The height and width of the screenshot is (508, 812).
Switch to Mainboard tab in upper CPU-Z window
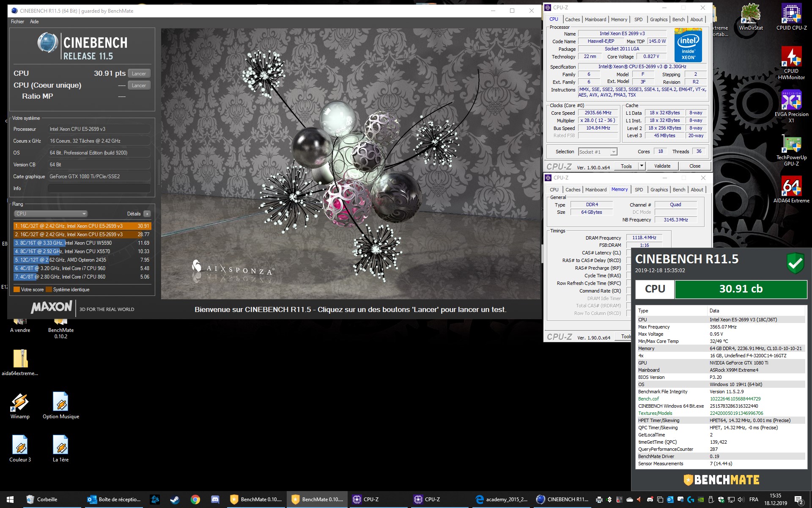pyautogui.click(x=595, y=19)
